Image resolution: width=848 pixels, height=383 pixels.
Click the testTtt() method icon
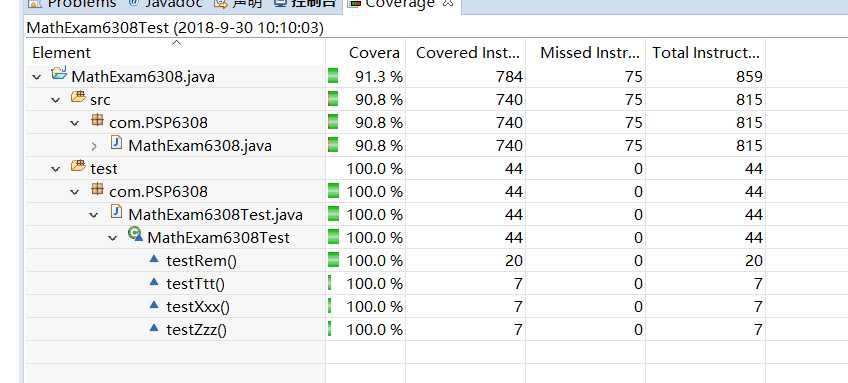(x=154, y=282)
